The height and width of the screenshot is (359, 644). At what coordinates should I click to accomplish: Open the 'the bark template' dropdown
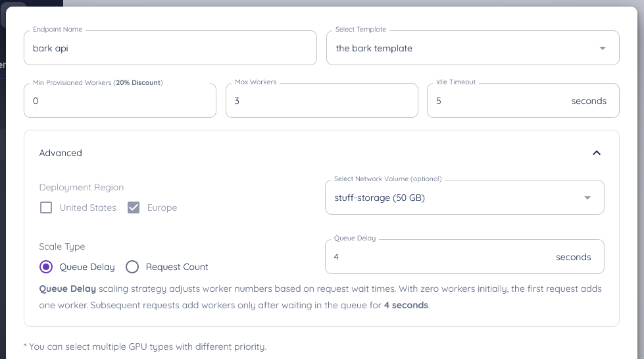[x=460, y=48]
